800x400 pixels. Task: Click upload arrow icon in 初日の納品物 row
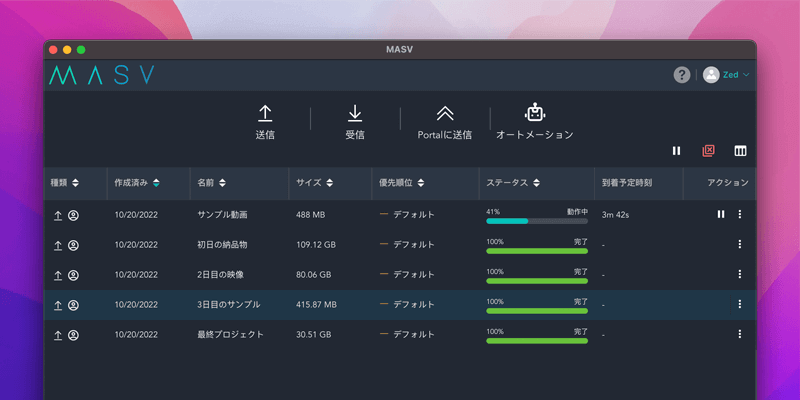58,246
